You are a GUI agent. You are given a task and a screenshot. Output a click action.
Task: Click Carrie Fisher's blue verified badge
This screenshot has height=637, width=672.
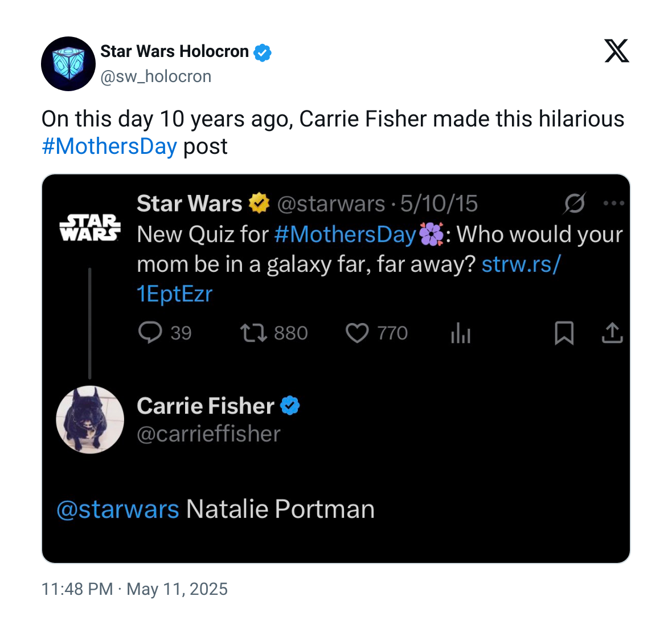tap(290, 406)
